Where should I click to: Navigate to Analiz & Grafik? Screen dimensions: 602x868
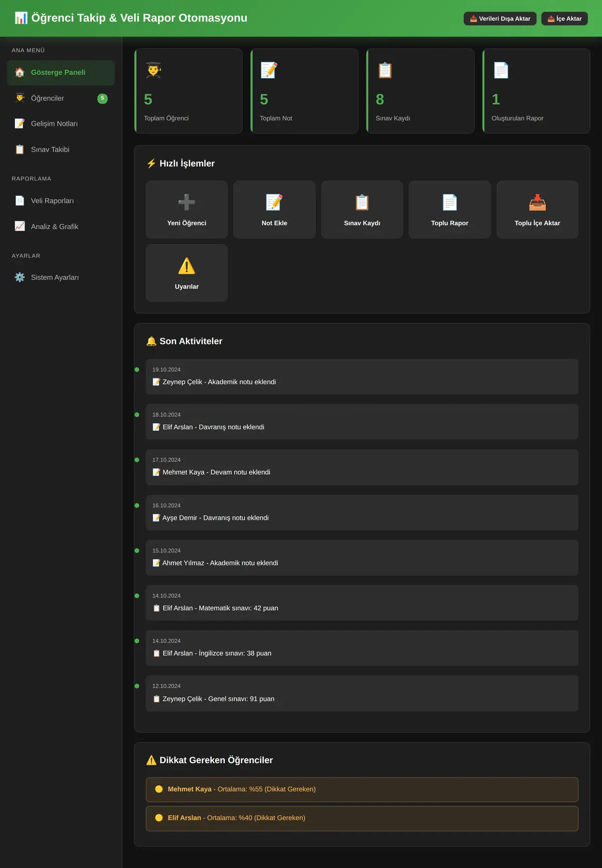click(x=61, y=227)
